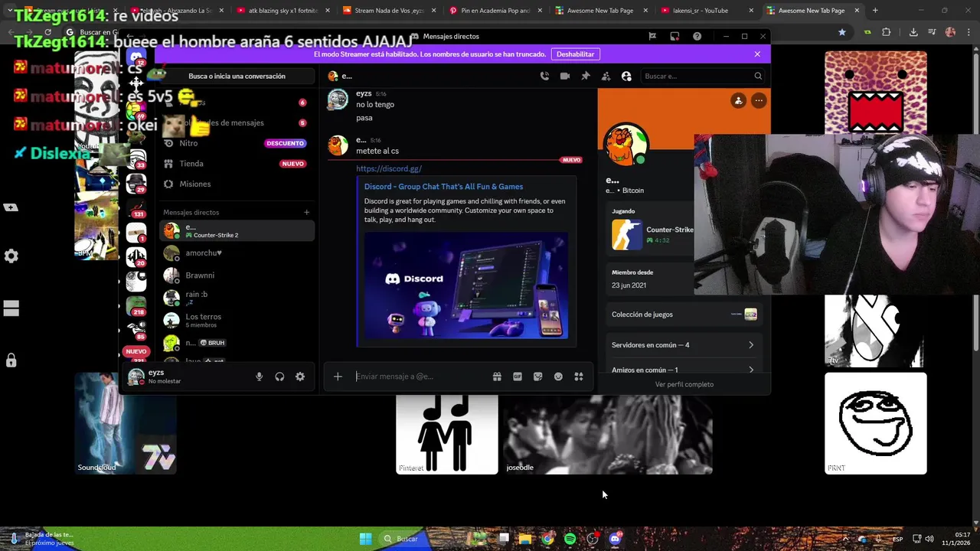Start a voice call with the user
Screen dimensions: 980x551
point(544,76)
